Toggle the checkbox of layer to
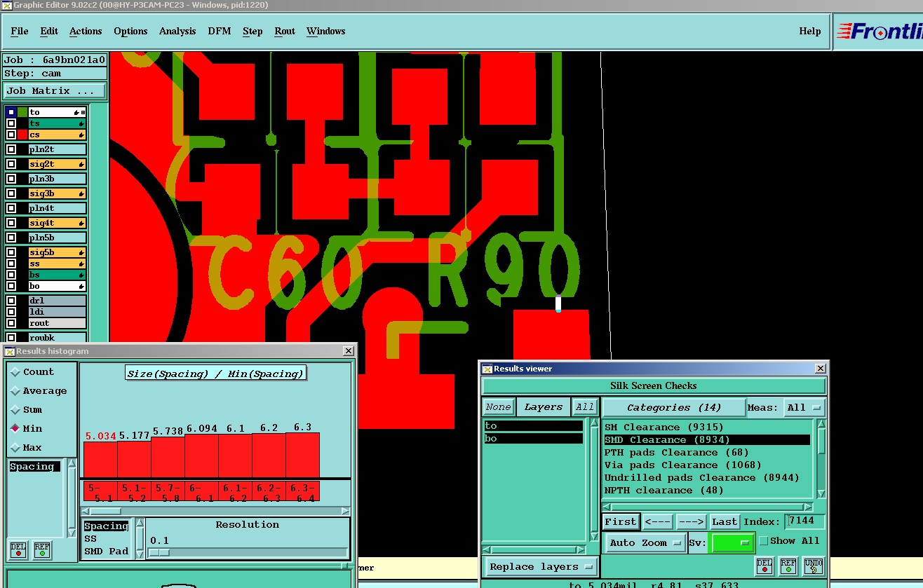923x588 pixels. 11,112
